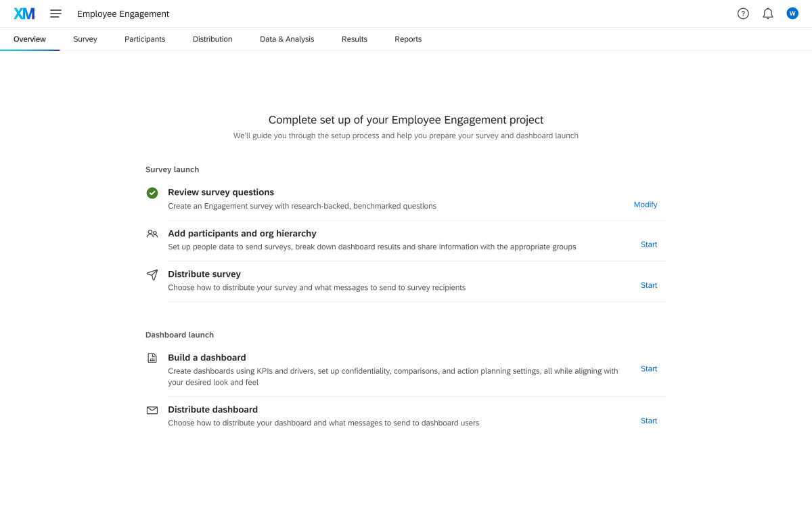
Task: Click the Build a dashboard heading
Action: 207,358
